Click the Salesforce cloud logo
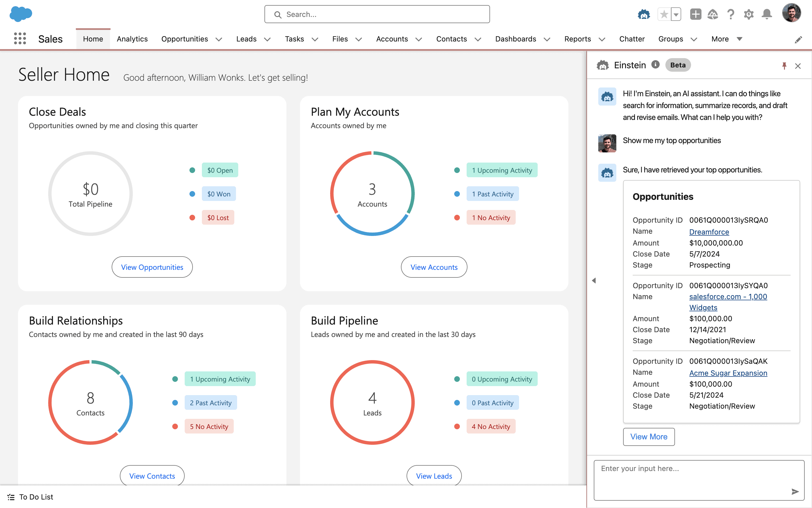Viewport: 812px width, 508px height. (x=21, y=14)
